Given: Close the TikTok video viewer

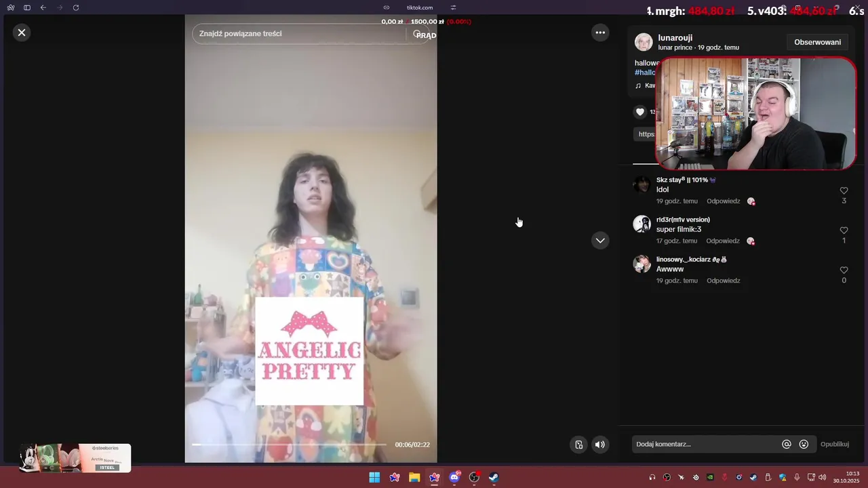Looking at the screenshot, I should [22, 33].
